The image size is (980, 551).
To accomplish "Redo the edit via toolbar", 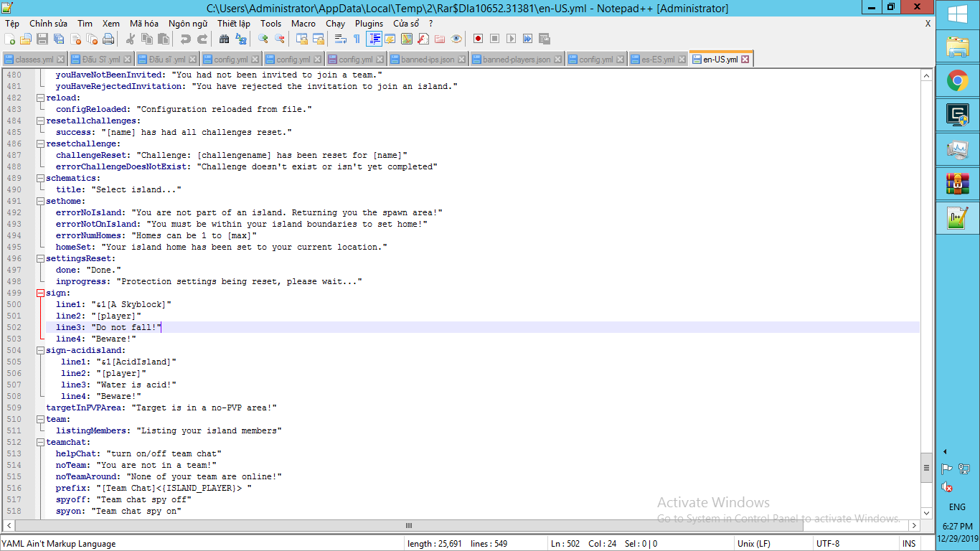I will (202, 39).
